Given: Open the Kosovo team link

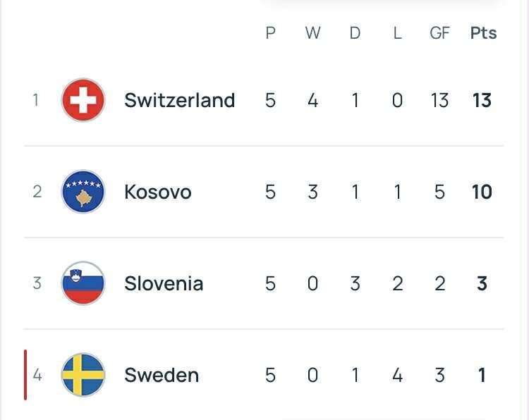Looking at the screenshot, I should point(157,192).
